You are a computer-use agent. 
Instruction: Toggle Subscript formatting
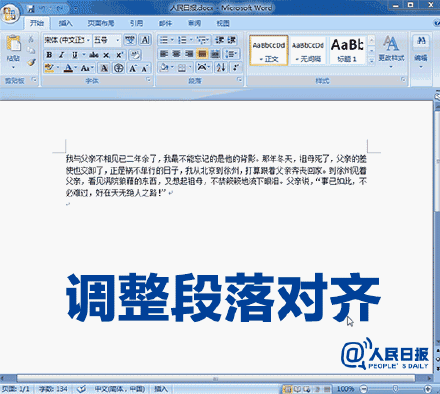[x=106, y=55]
